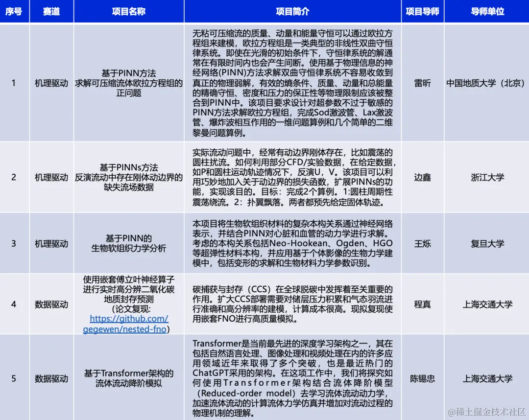Click the 项目名称 column header
Viewport: 529px width, 420px height.
(x=128, y=11)
